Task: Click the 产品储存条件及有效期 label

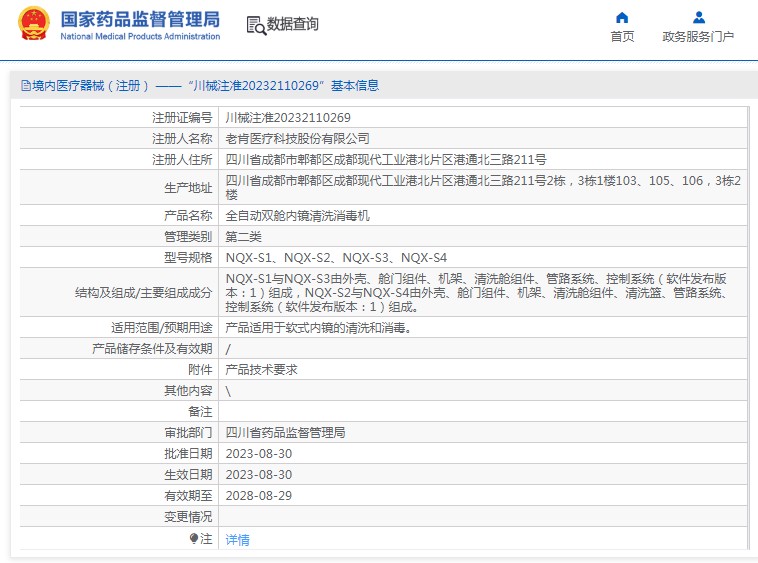Action: click(x=152, y=348)
